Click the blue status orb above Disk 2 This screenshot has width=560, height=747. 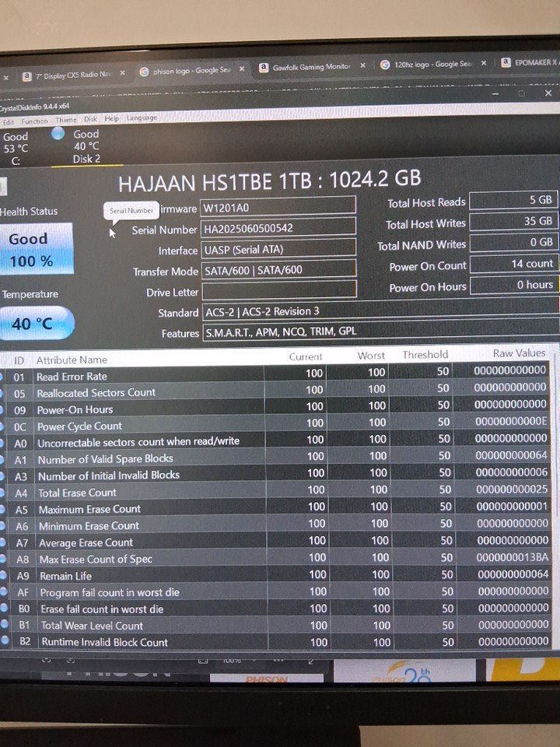[x=58, y=133]
